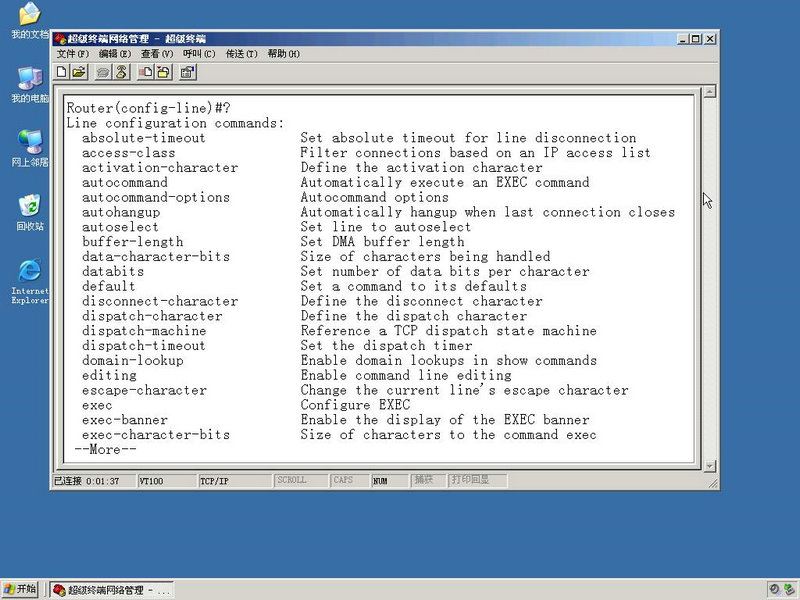Select the 我的文档 desktop icon
This screenshot has height=600, width=800.
pos(30,20)
